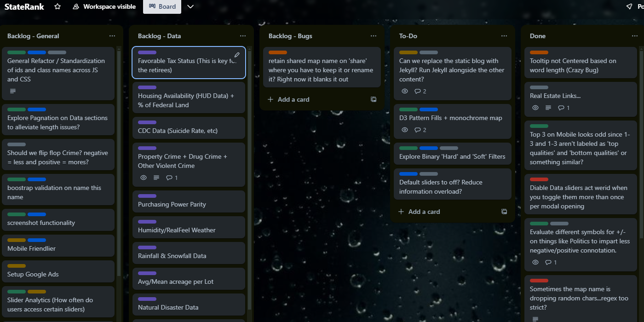Click the Workspace visible icon
644x322 pixels.
click(75, 6)
